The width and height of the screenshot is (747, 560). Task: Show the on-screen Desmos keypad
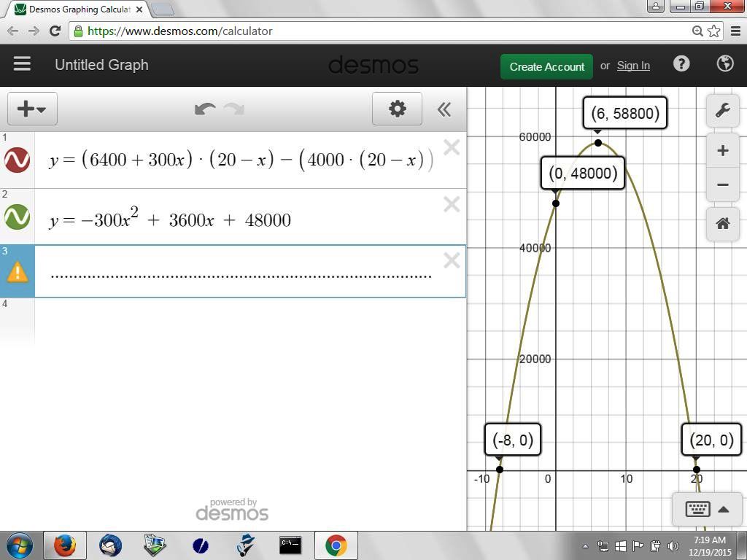point(707,509)
